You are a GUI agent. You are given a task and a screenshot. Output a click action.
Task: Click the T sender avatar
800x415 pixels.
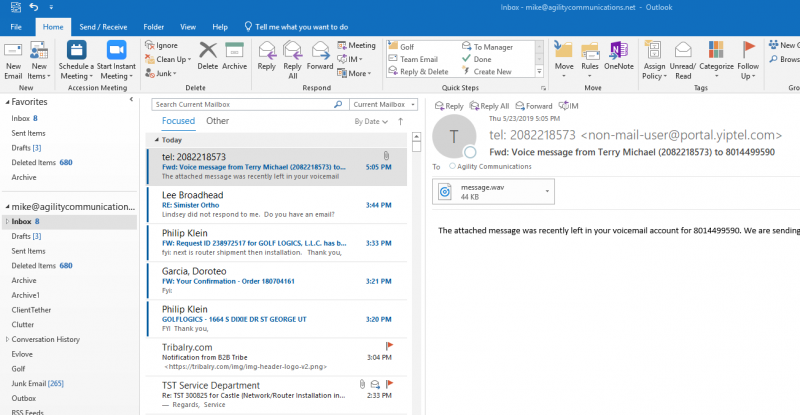[x=454, y=137]
